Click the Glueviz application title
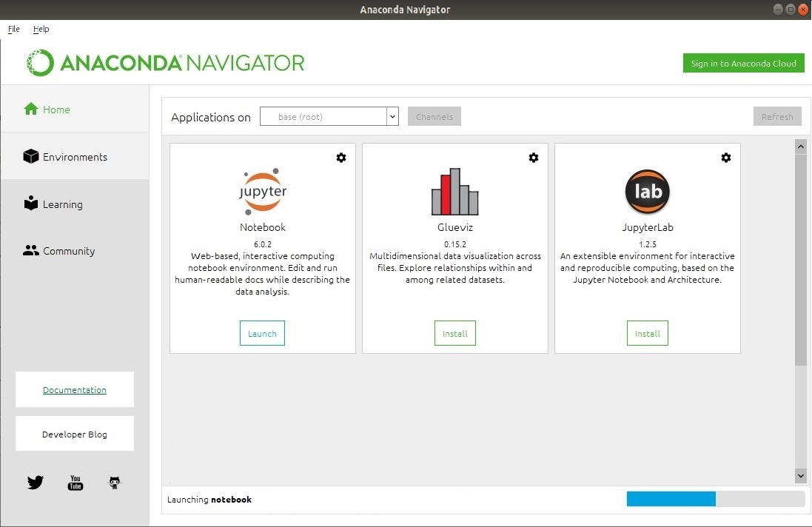The width and height of the screenshot is (812, 527). tap(455, 227)
